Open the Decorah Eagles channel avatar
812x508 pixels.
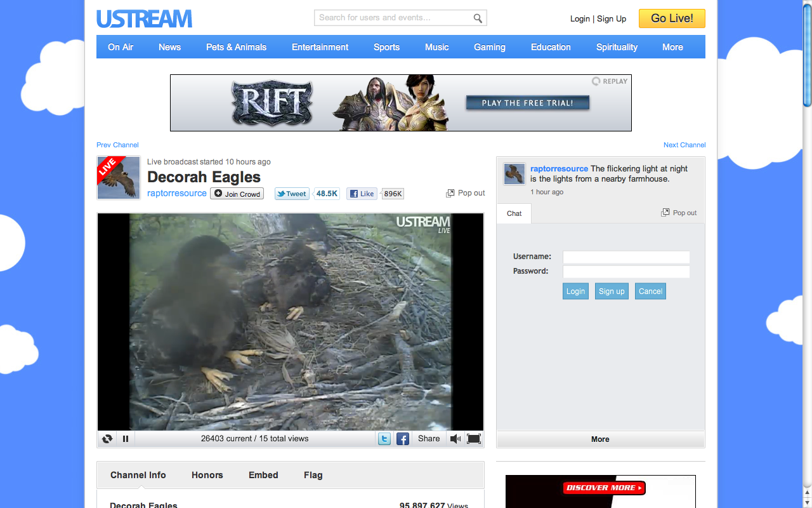tap(119, 178)
